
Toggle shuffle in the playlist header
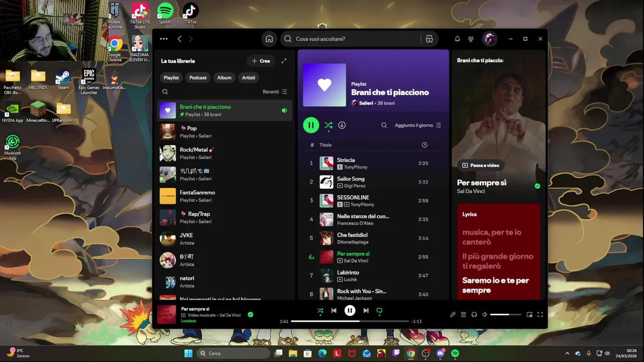(329, 125)
